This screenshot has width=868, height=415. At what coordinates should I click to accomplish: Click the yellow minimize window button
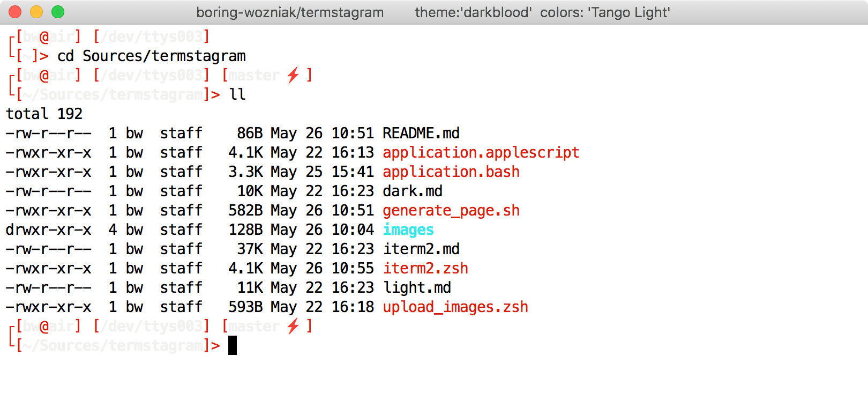36,12
